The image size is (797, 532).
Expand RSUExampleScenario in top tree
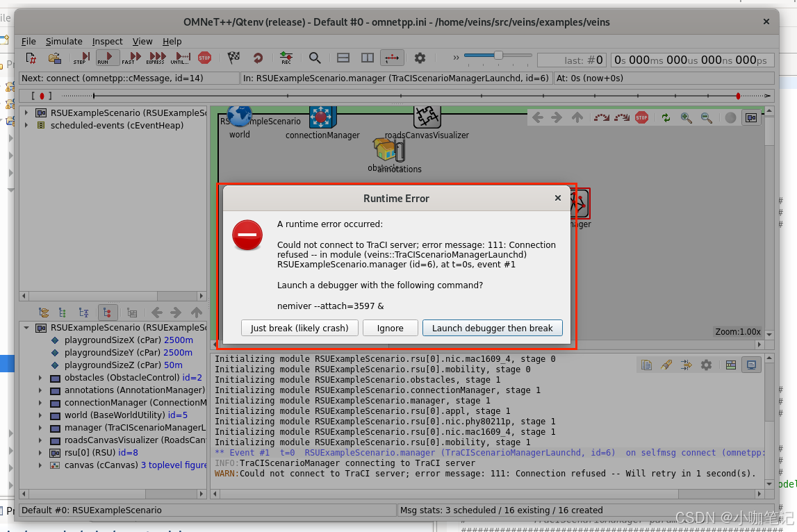click(x=26, y=113)
